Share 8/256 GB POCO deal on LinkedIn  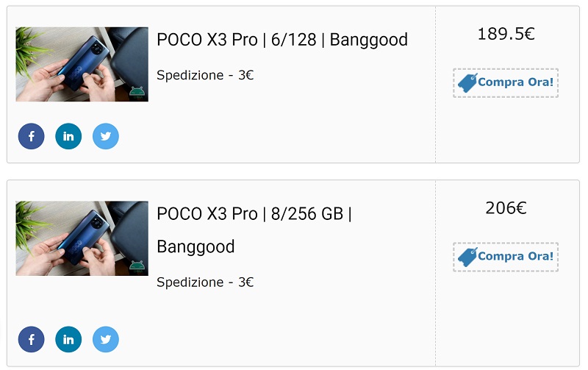(68, 339)
